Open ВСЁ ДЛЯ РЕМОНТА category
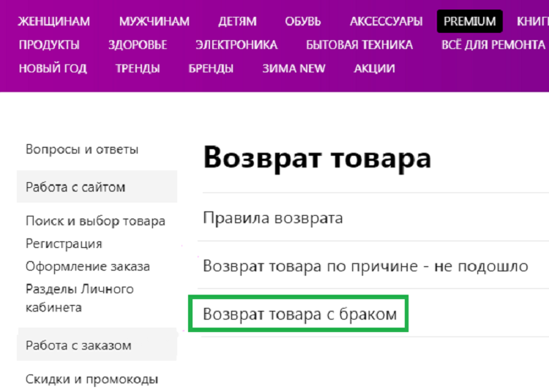The height and width of the screenshot is (392, 549). pos(493,45)
